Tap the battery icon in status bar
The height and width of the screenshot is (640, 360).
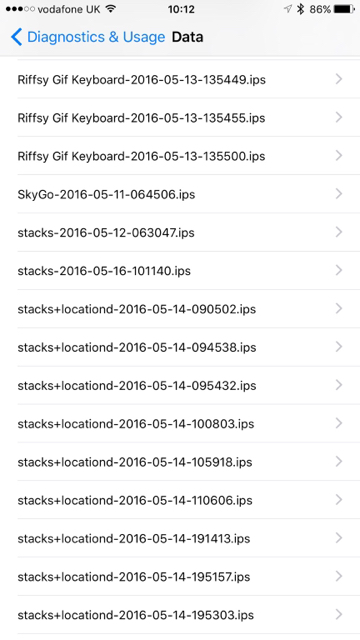344,9
